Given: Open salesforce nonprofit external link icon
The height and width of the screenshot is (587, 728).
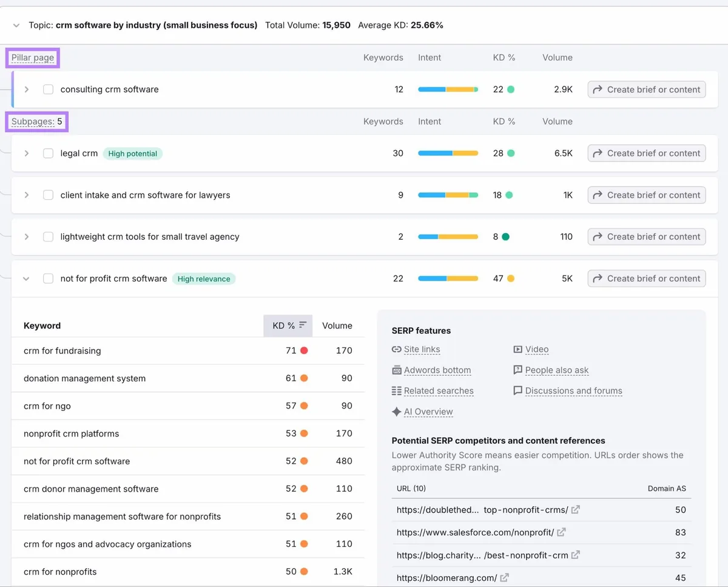Looking at the screenshot, I should [562, 532].
